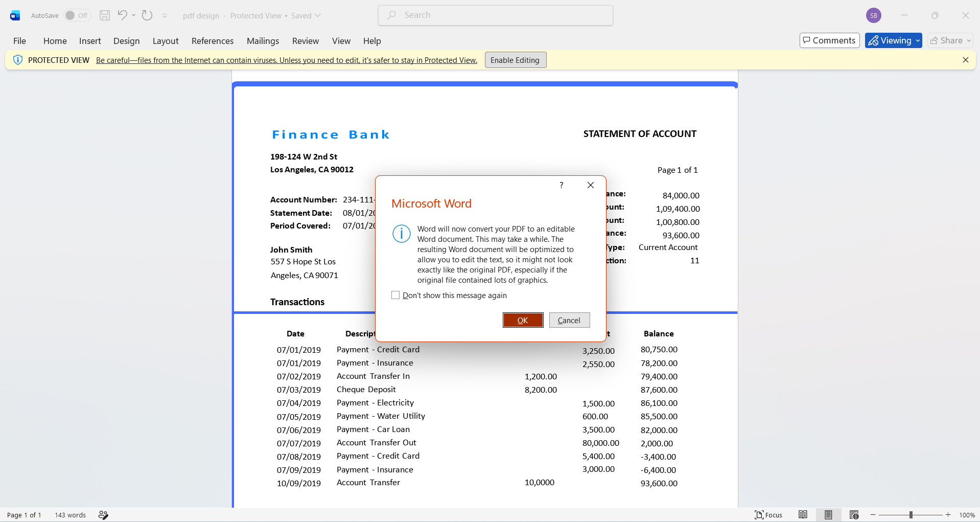This screenshot has height=522, width=980.
Task: Click the 100% zoom level
Action: coord(967,515)
